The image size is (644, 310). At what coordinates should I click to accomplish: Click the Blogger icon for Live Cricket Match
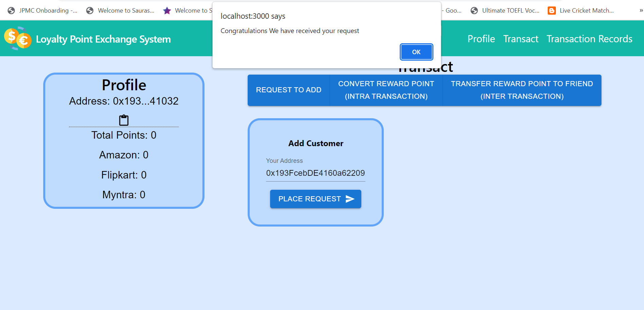[x=551, y=10]
